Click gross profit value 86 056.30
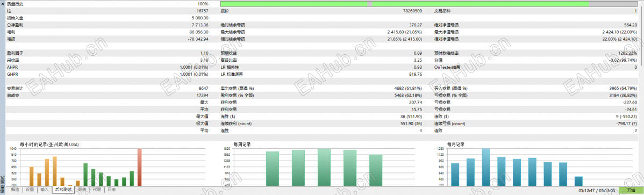This screenshot has width=644, height=195. click(x=199, y=32)
